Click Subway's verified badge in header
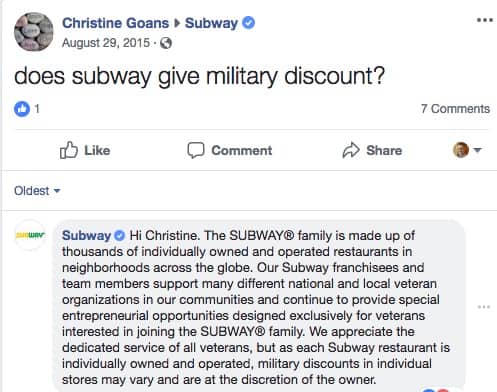This screenshot has height=392, width=497. click(248, 23)
